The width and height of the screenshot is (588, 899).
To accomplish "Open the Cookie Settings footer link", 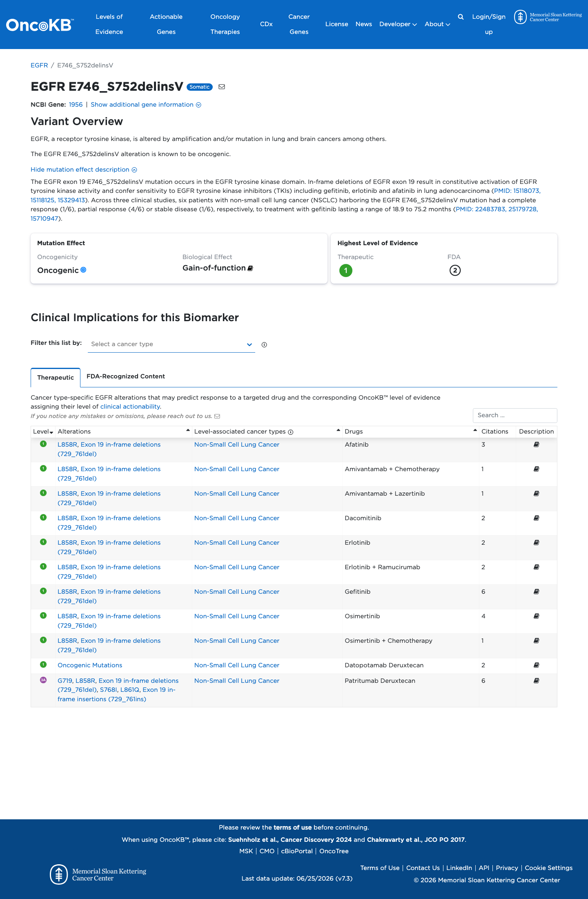I will pos(549,868).
